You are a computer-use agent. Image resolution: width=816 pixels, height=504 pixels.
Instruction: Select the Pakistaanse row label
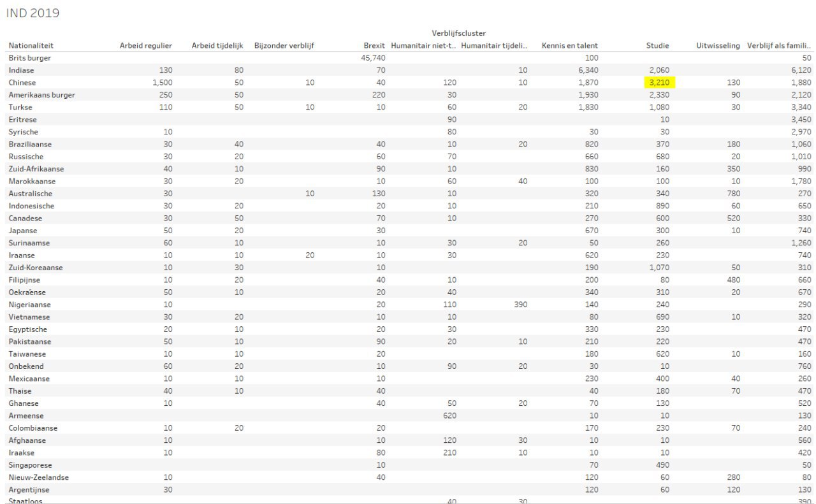[x=29, y=342]
